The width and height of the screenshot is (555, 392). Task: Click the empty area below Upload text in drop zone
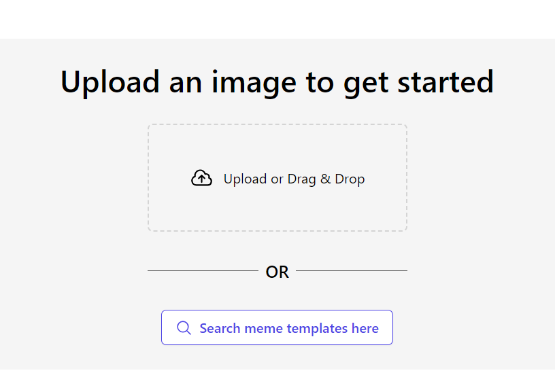[x=245, y=209]
